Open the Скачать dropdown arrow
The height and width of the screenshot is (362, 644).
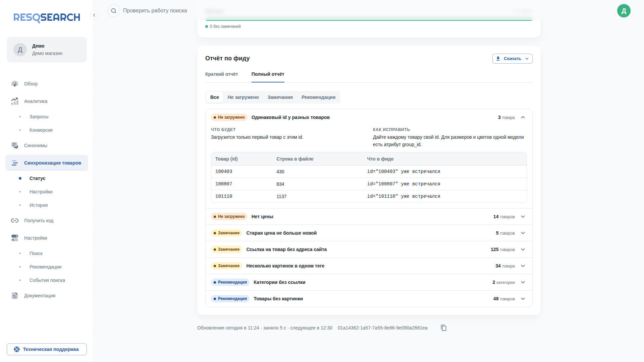(x=527, y=59)
